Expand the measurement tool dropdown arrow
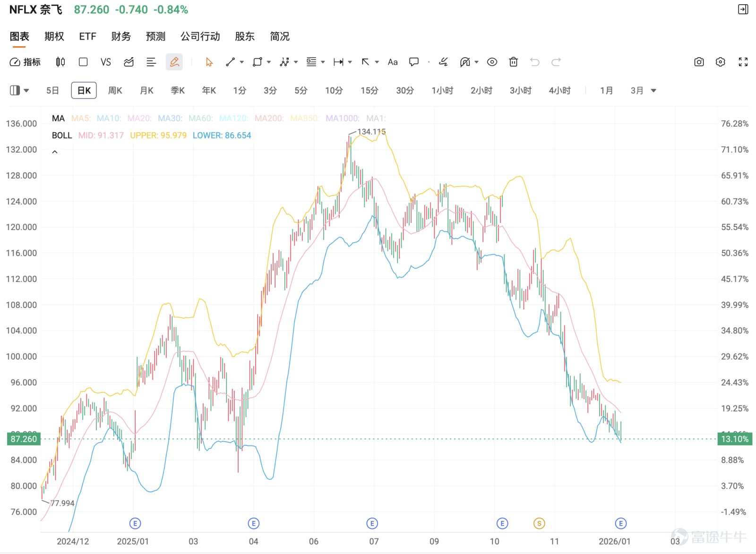The height and width of the screenshot is (554, 756). click(x=350, y=62)
